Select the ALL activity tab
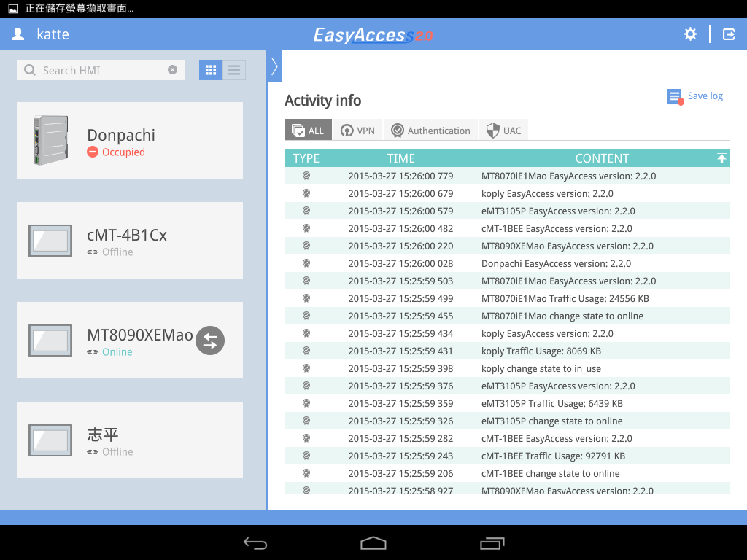747x560 pixels. coord(308,130)
